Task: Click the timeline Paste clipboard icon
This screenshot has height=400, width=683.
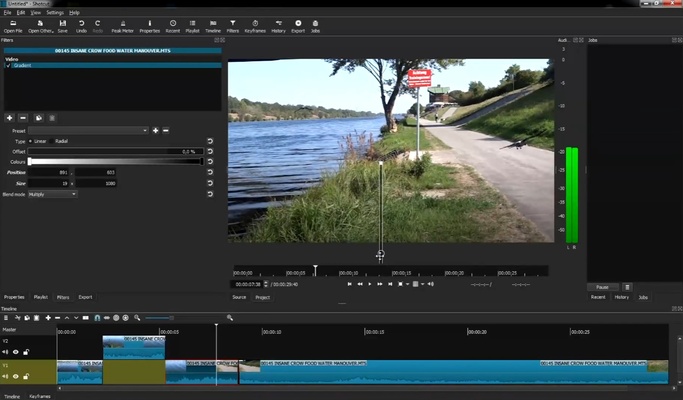Action: (x=37, y=318)
